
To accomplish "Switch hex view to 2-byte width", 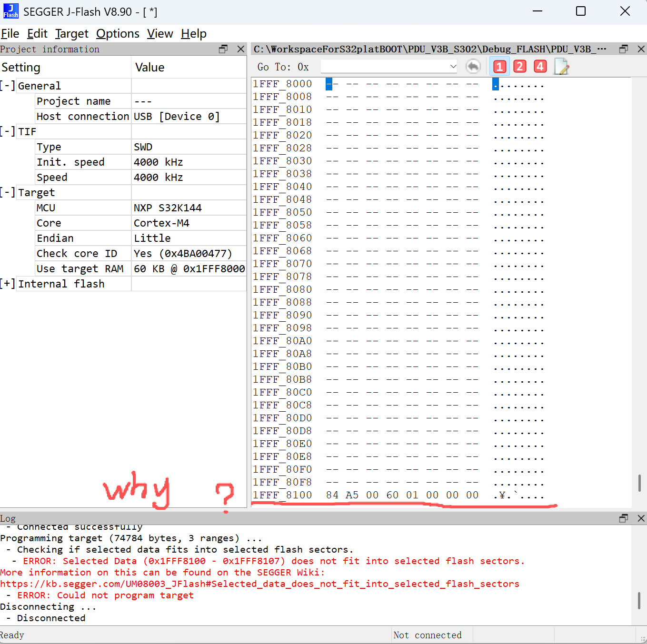I will [520, 67].
